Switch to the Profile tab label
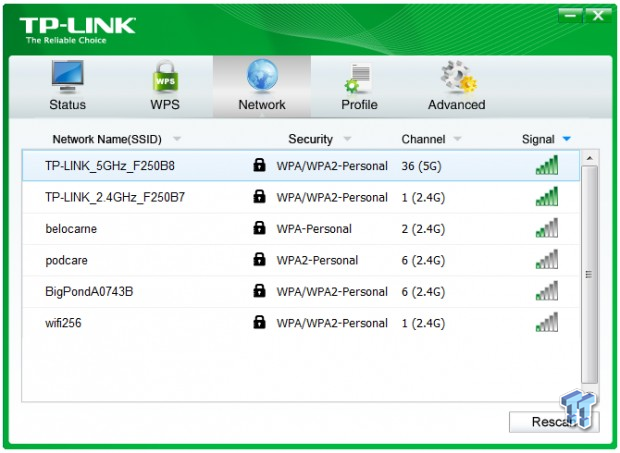The width and height of the screenshot is (620, 453). coord(359,105)
